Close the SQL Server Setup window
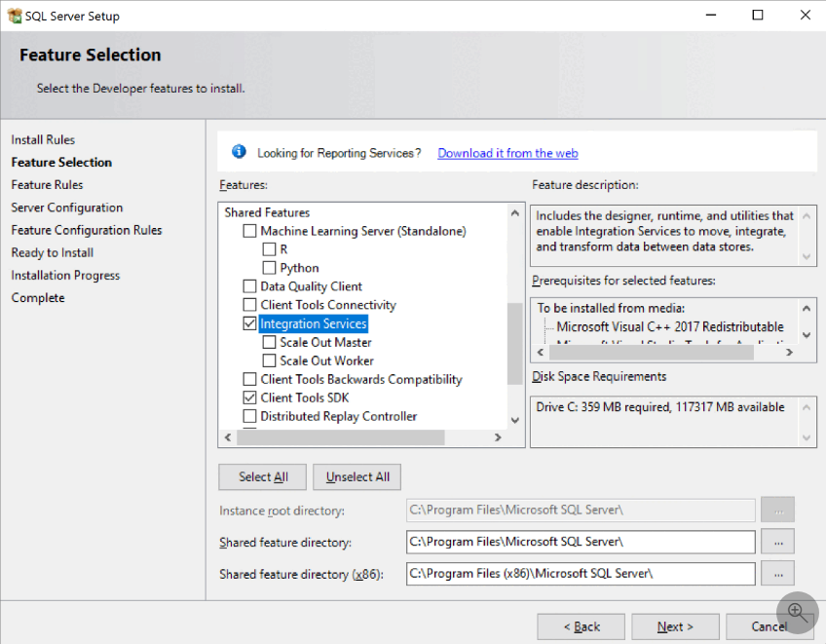This screenshot has width=826, height=644. point(806,16)
